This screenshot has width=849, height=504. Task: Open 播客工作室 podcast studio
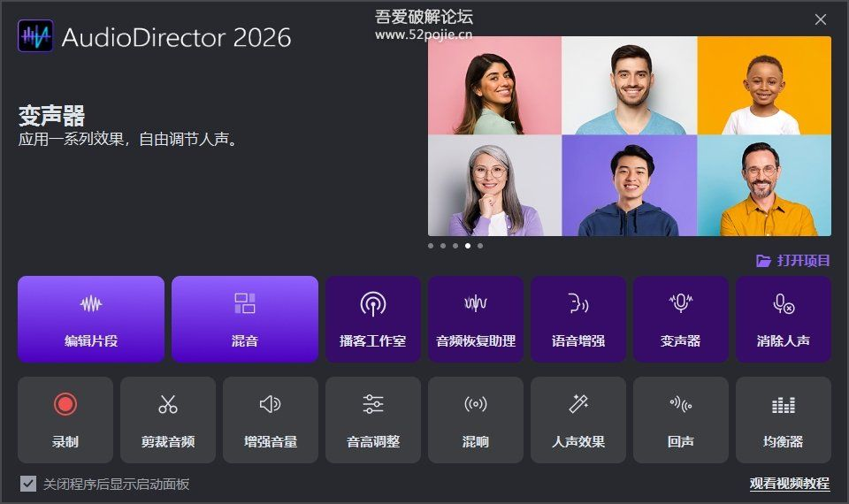pos(373,319)
